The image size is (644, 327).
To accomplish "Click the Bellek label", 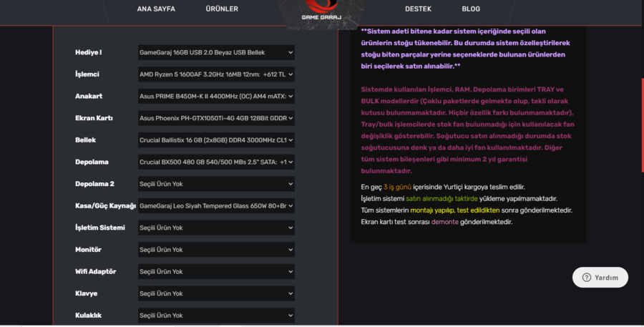I will [x=85, y=140].
